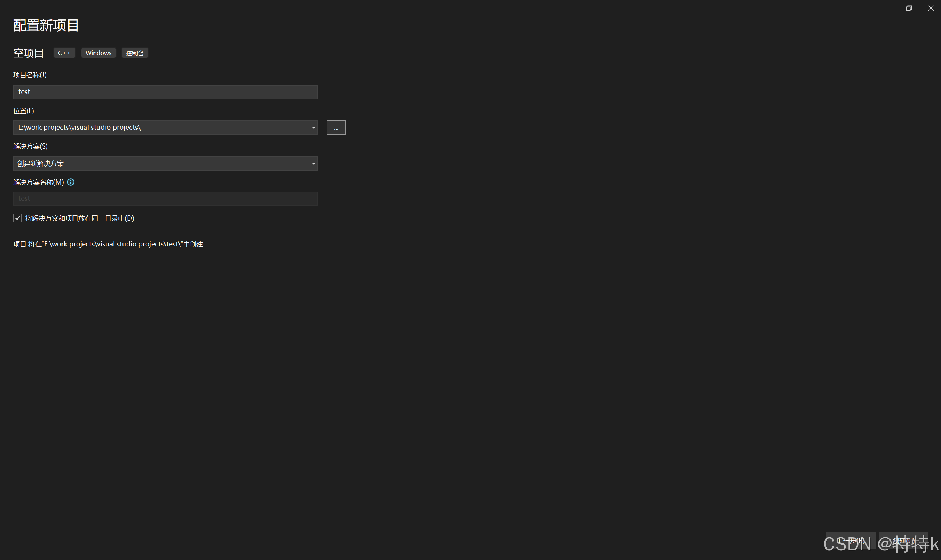This screenshot has width=941, height=560.
Task: Click the project name field containing test
Action: tap(165, 92)
